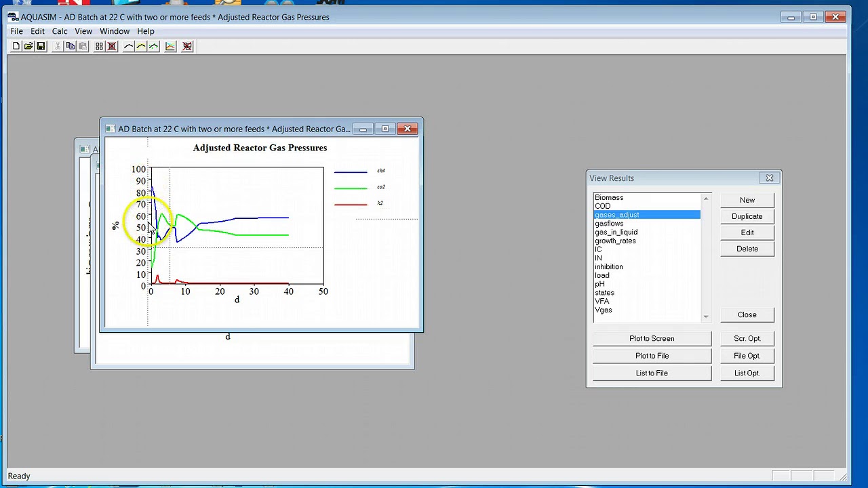Select growth_rates in the results list
868x488 pixels.
(647, 241)
